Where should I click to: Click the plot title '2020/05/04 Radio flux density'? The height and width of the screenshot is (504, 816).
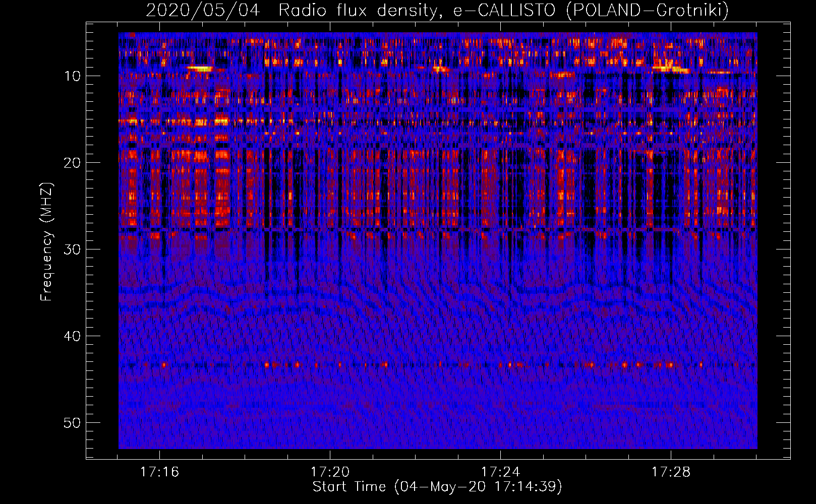pos(292,10)
